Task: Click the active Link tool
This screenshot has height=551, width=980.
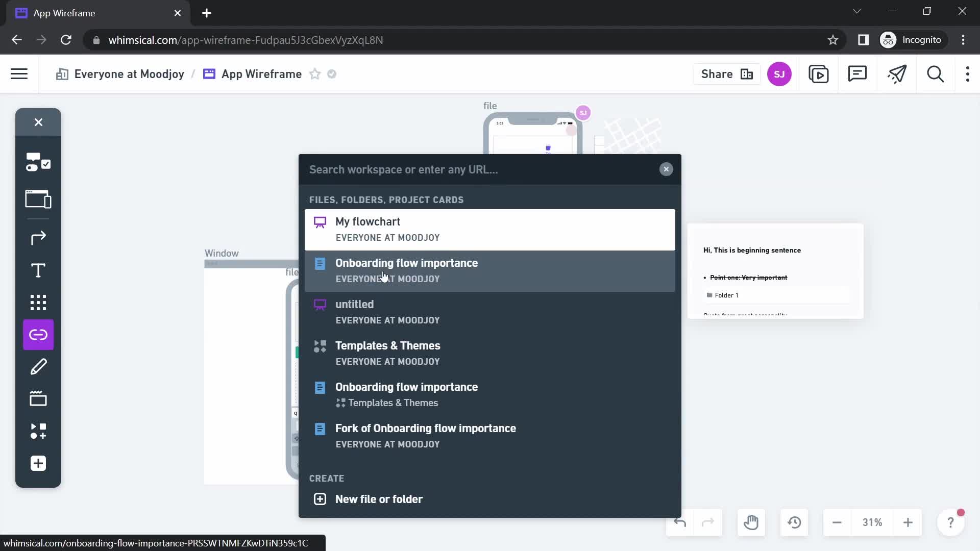Action: pos(38,335)
